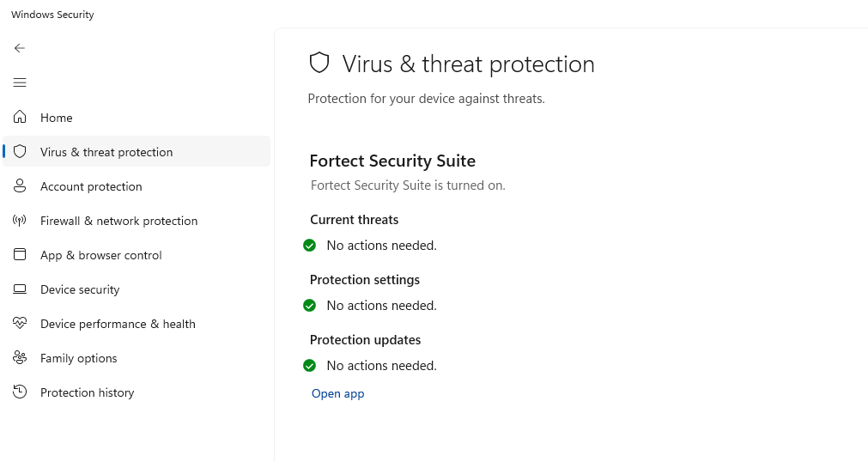
Task: Click the Device security laptop icon
Action: [20, 289]
